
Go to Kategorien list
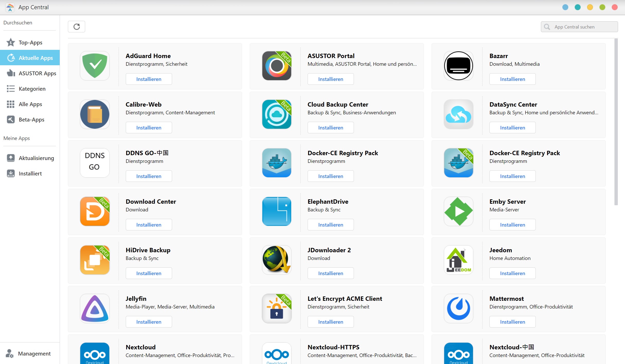pos(30,89)
